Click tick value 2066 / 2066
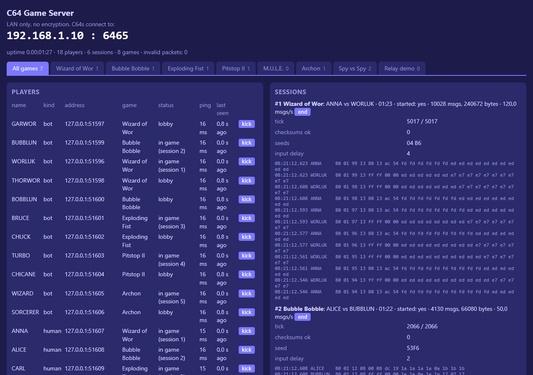Image resolution: width=533 pixels, height=375 pixels. (422, 326)
